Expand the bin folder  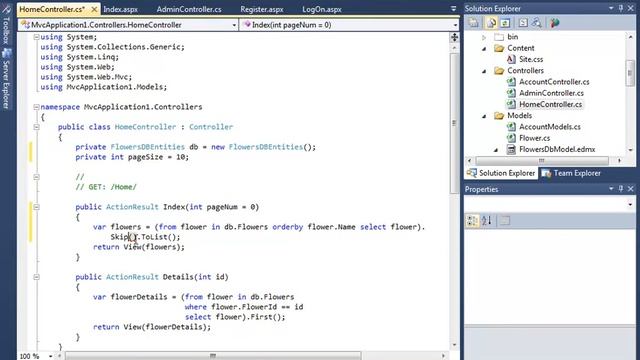[x=484, y=37]
